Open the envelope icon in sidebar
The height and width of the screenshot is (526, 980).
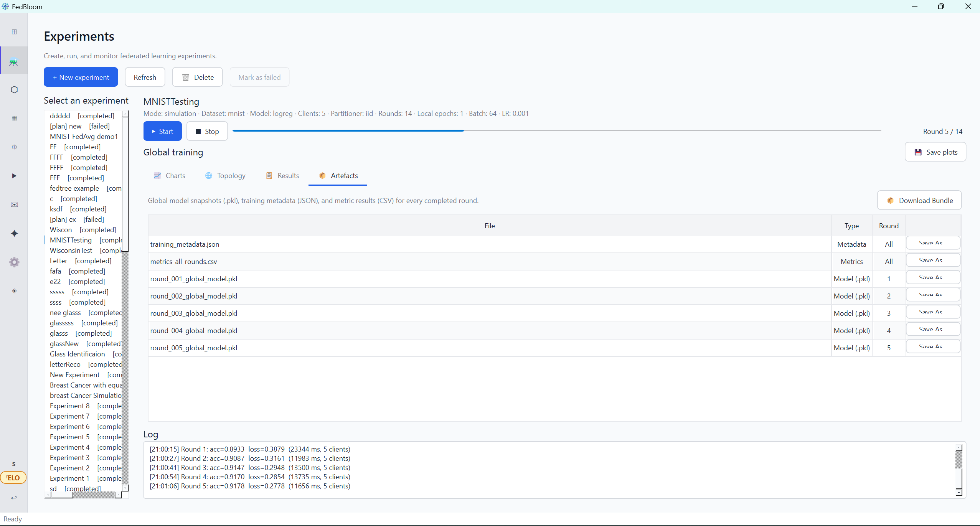(14, 204)
